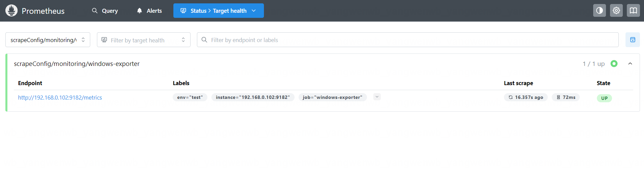Collapse the windows-exporter scrape pool chevron
This screenshot has height=184, width=644.
[630, 64]
